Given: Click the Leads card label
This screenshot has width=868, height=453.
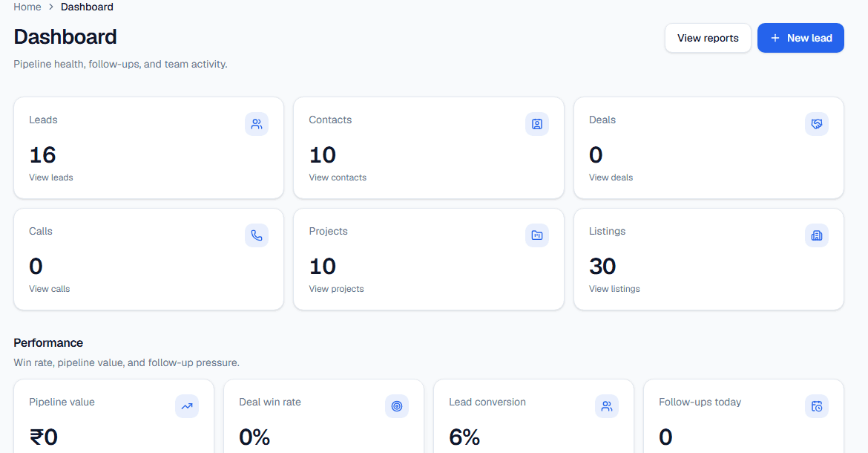Looking at the screenshot, I should point(43,120).
